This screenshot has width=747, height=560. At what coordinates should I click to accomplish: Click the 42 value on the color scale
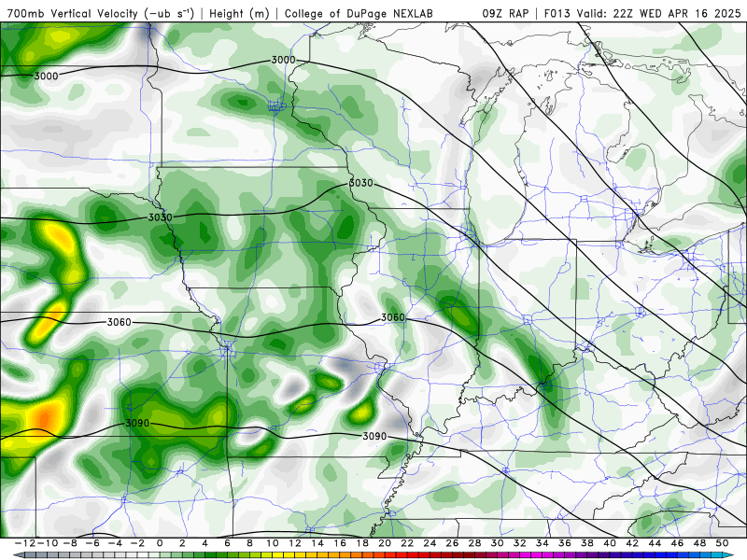(x=632, y=543)
